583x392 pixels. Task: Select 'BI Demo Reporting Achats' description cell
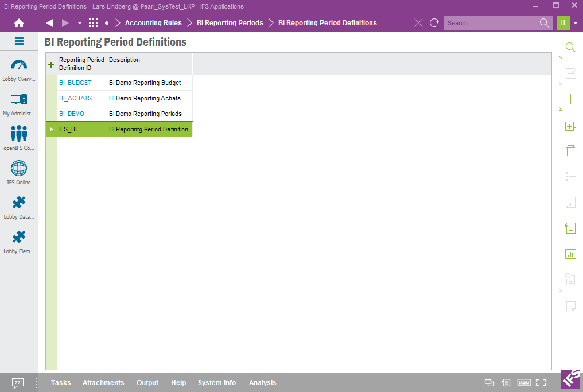pos(150,99)
